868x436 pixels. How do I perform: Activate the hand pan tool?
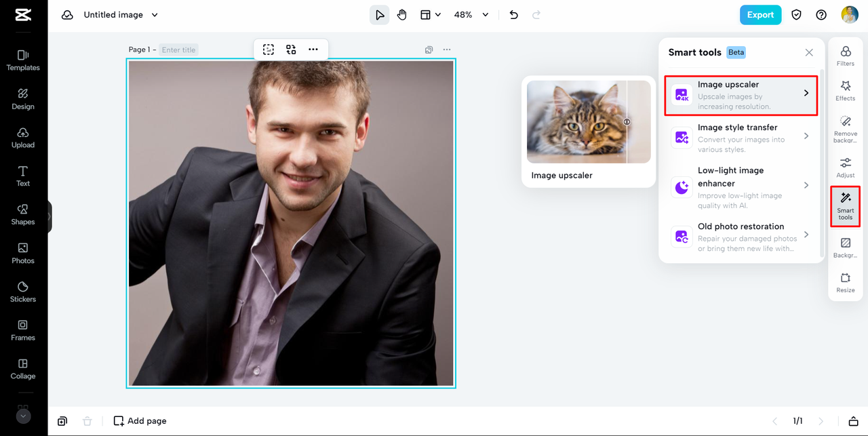pyautogui.click(x=402, y=15)
